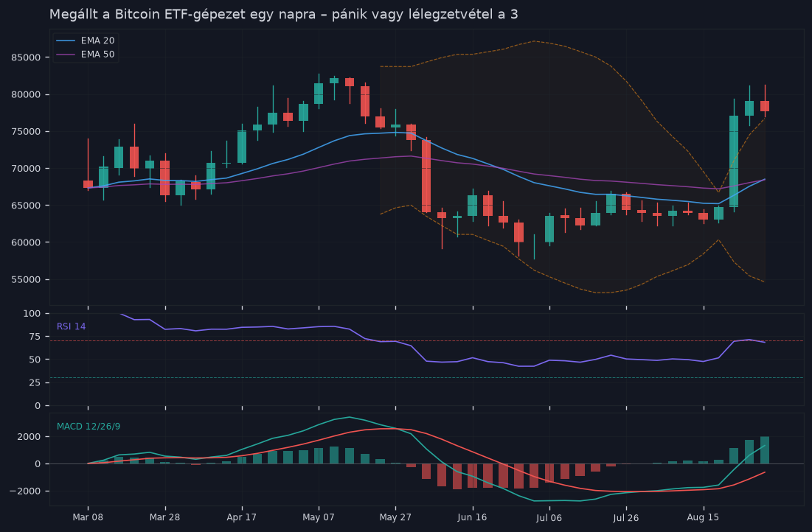
Task: Click the large red candle after May 27
Action: point(426,176)
